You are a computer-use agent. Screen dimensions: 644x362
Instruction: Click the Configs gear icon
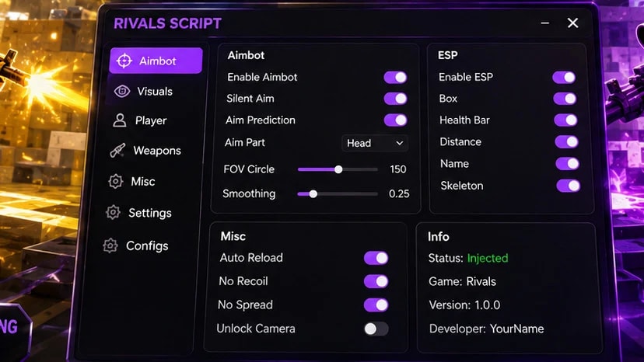110,245
